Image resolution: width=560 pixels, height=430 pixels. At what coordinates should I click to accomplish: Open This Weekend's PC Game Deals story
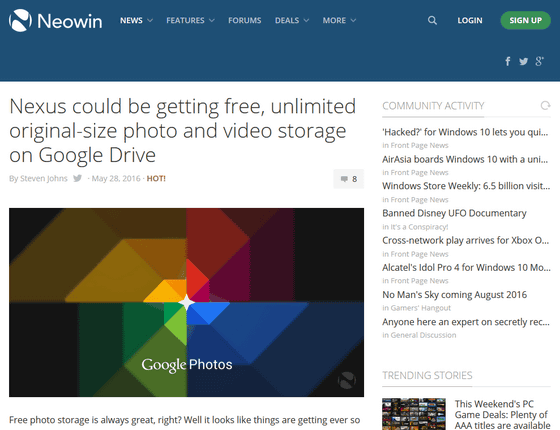[x=502, y=414]
